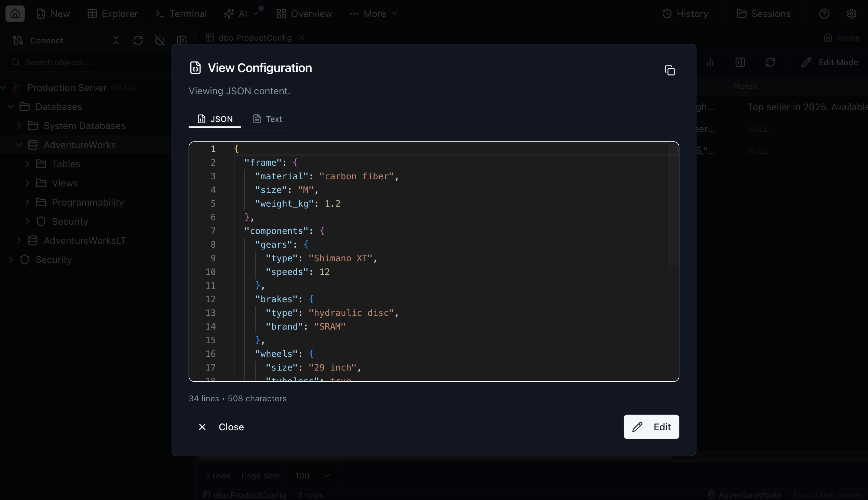The width and height of the screenshot is (868, 500).
Task: Open the History panel
Action: pyautogui.click(x=685, y=14)
